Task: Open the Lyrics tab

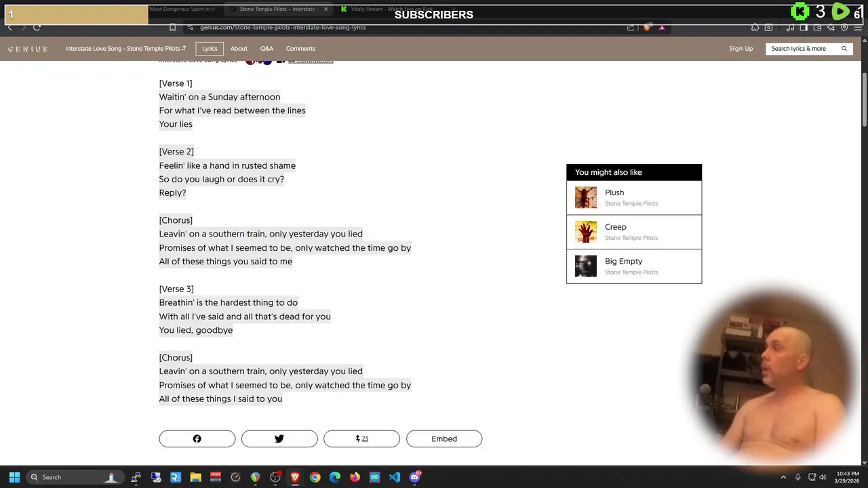Action: [x=210, y=49]
